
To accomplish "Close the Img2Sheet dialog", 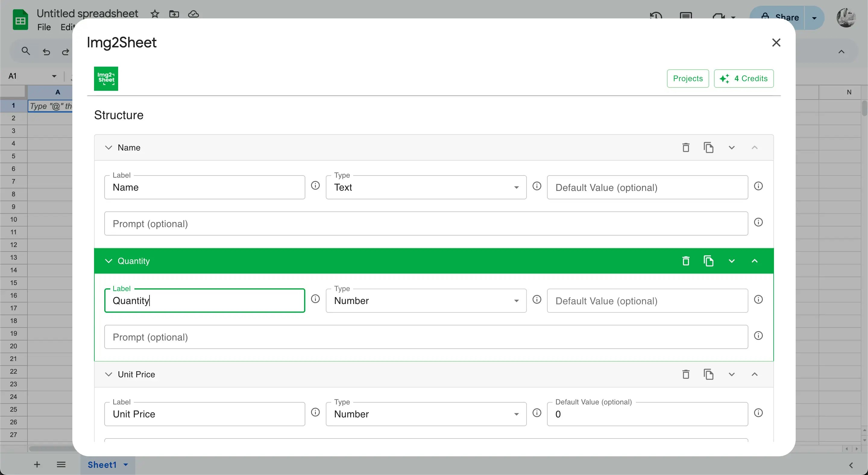I will coord(776,43).
